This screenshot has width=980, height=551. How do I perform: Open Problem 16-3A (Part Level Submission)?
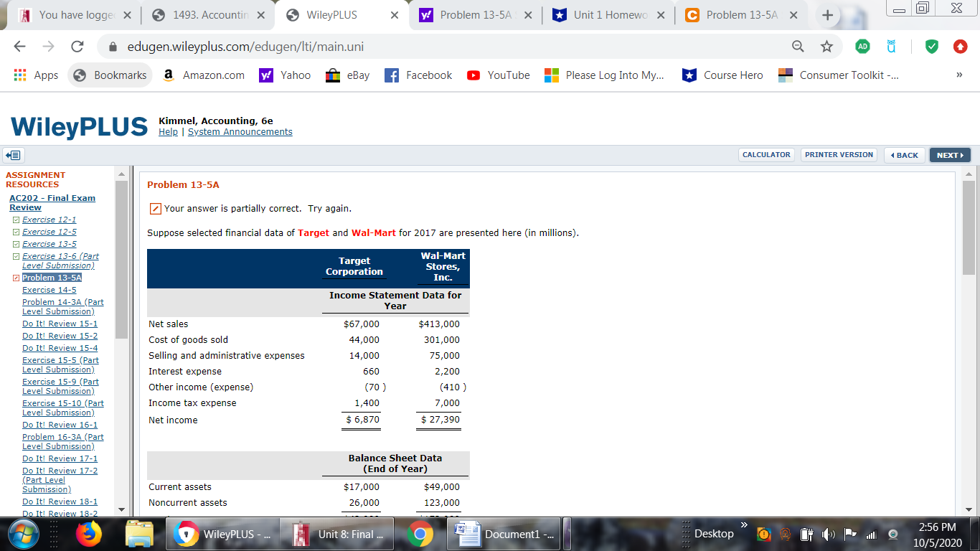[x=63, y=441]
